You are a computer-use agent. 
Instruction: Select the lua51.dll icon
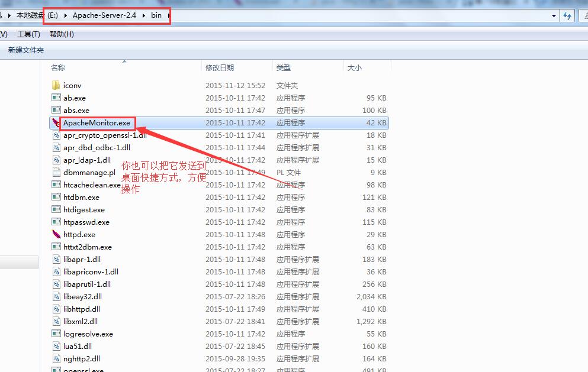56,346
